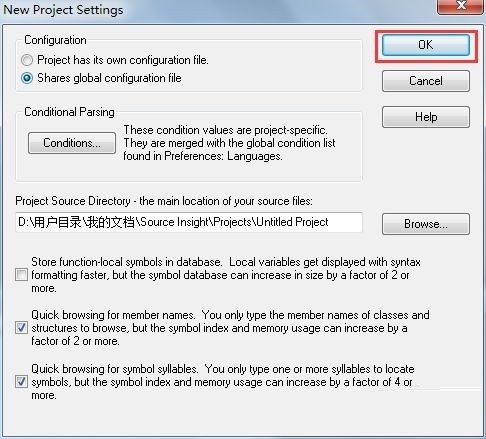The height and width of the screenshot is (439, 486).
Task: Click the 'Shares global configuration file' label text
Action: (109, 78)
